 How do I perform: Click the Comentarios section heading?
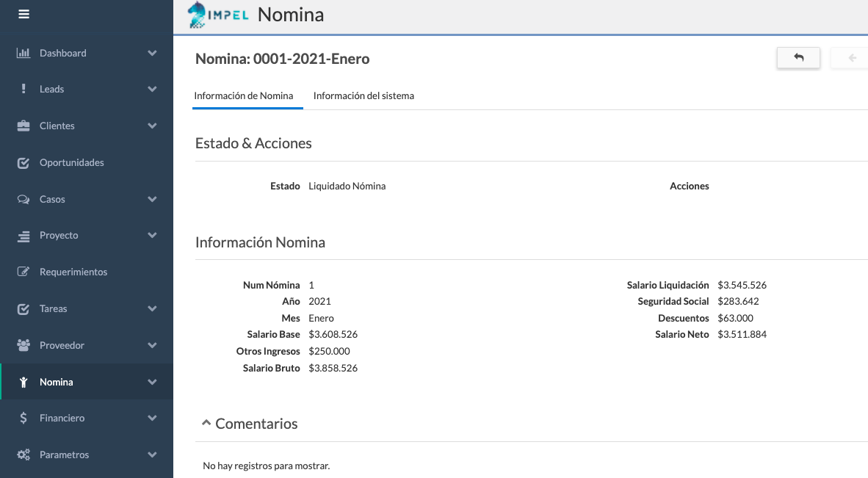[256, 423]
